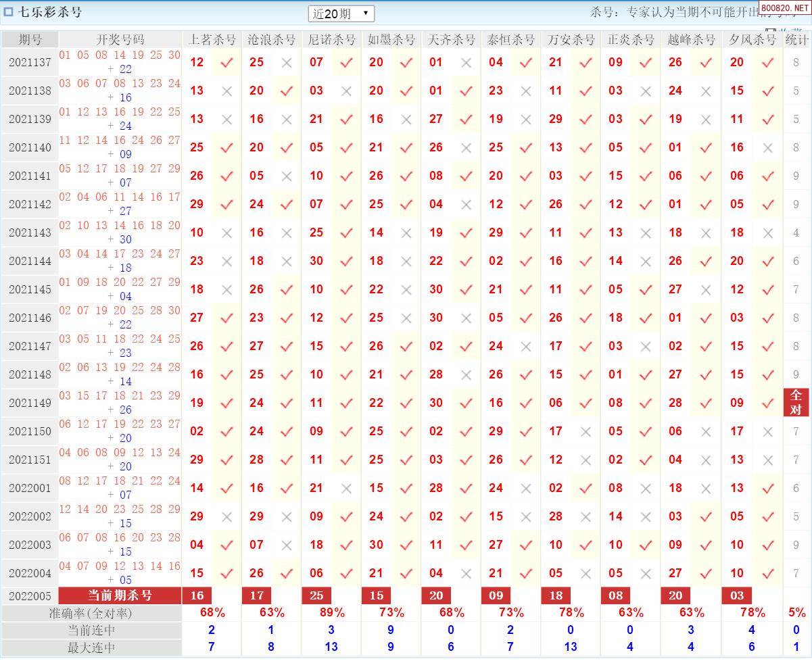Screen dimensions: 812x661
Task: Click period number 2022005
Action: point(30,596)
